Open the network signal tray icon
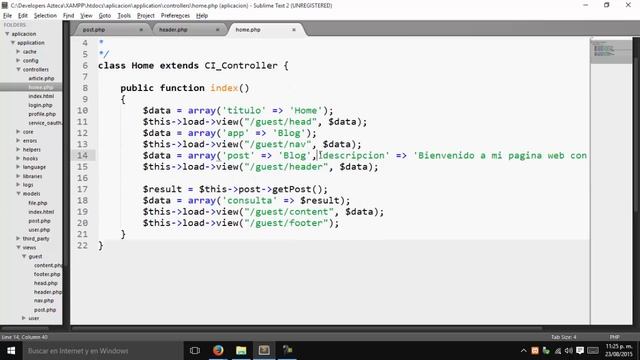The width and height of the screenshot is (640, 360). click(x=558, y=351)
